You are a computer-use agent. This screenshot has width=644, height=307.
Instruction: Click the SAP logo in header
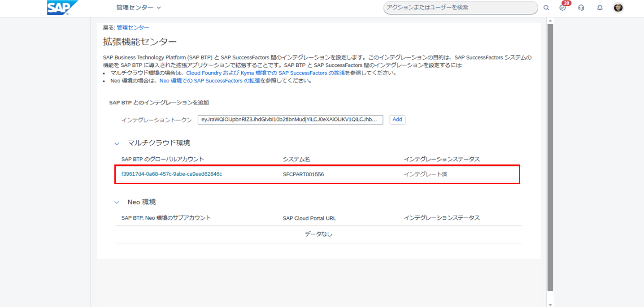coord(62,8)
